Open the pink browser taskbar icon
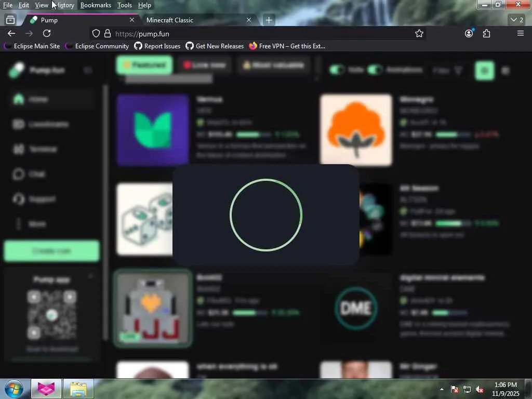Viewport: 532px width, 399px height. tap(46, 389)
